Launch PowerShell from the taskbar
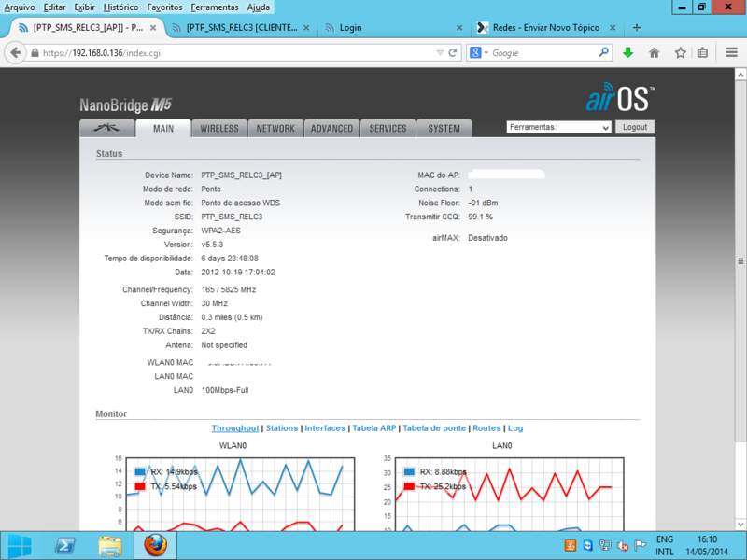This screenshot has height=560, width=747. click(x=64, y=546)
